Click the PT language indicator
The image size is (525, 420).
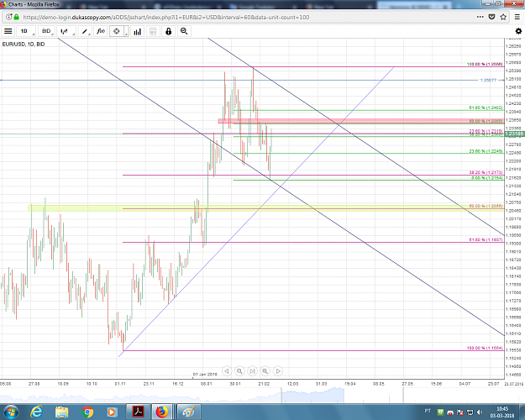coord(428,411)
